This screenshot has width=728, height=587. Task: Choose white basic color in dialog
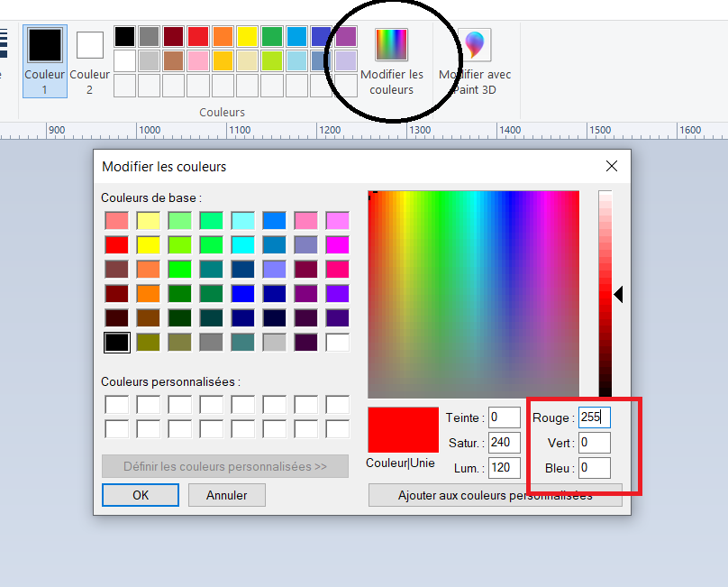338,343
